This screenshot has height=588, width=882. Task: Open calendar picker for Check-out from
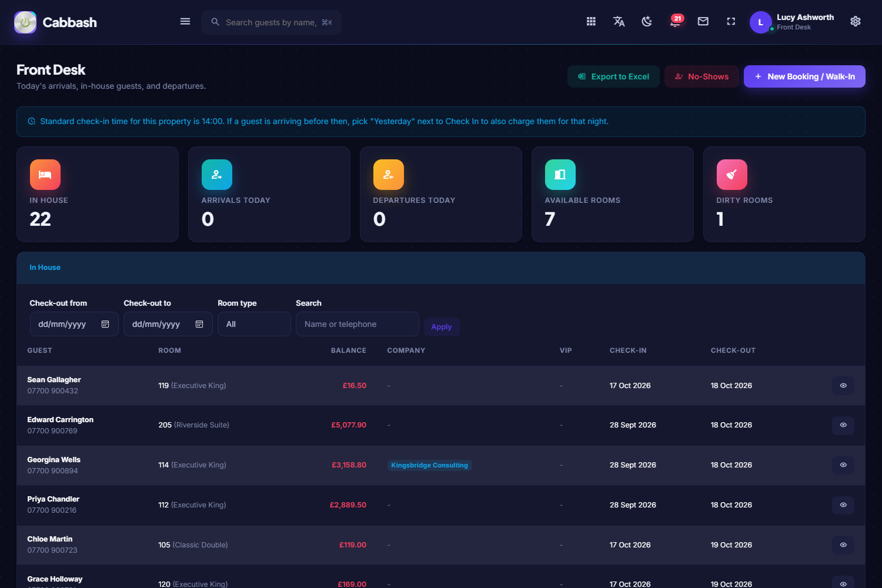click(105, 324)
